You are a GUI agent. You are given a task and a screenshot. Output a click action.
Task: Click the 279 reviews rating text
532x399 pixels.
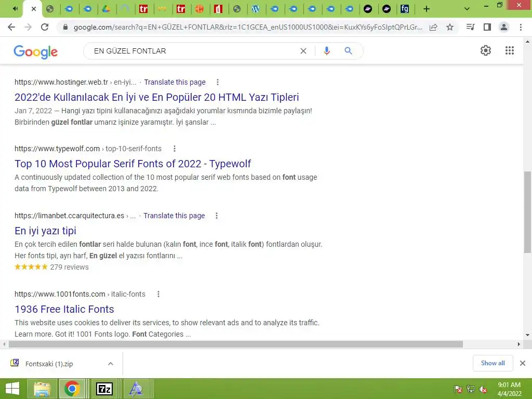(x=69, y=268)
